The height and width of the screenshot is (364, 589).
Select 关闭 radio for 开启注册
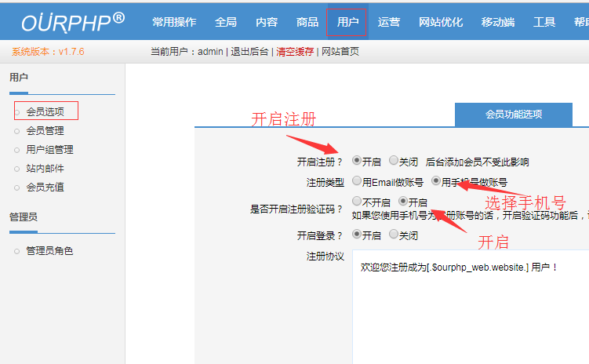(394, 161)
